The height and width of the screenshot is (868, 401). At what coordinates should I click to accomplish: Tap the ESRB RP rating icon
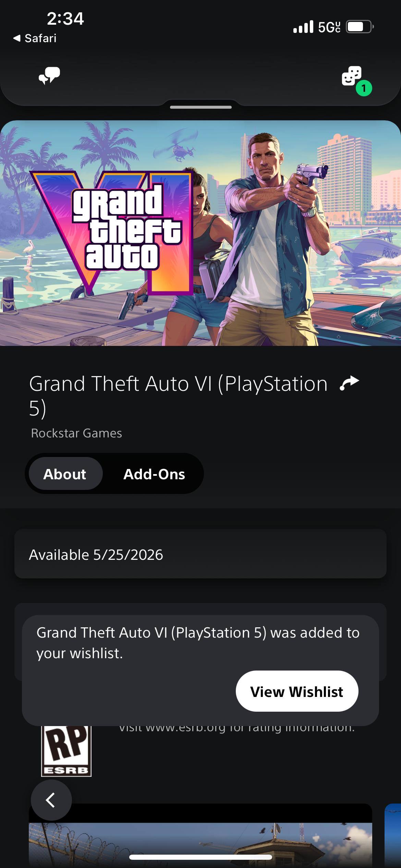tap(66, 750)
